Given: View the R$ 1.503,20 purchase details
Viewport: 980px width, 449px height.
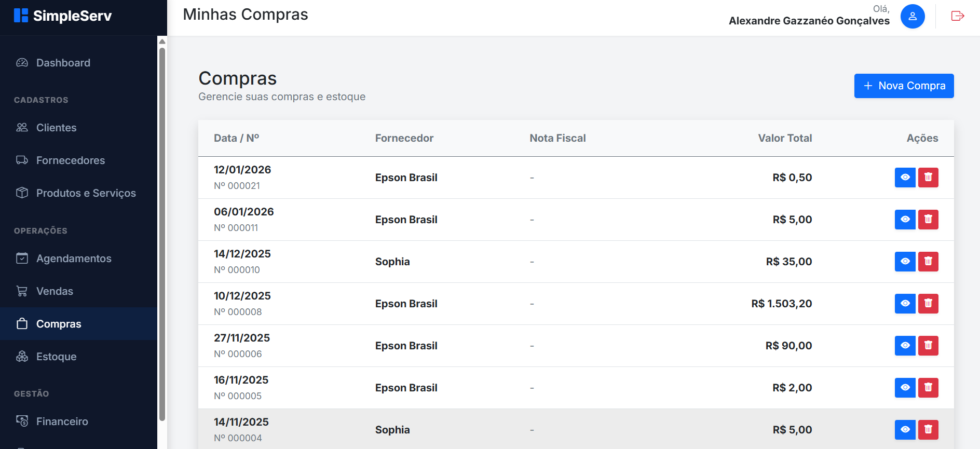Looking at the screenshot, I should pyautogui.click(x=905, y=304).
